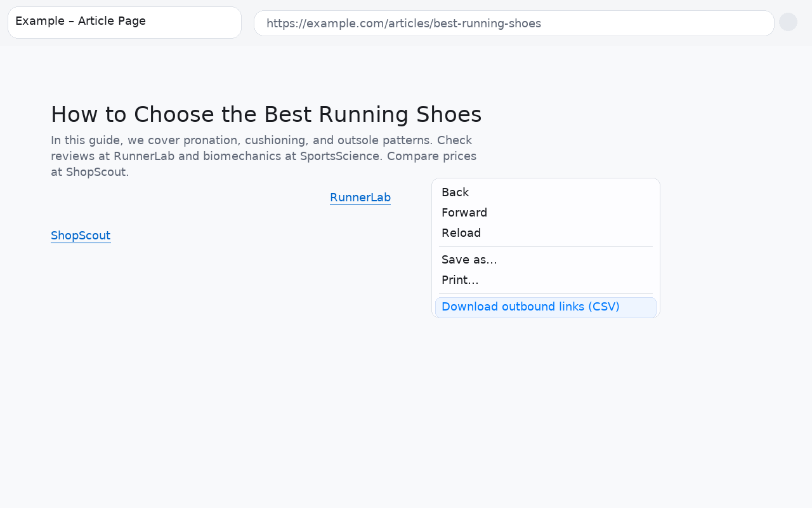This screenshot has height=508, width=812.
Task: Click the underlined ShopScout hyperlink text
Action: point(81,236)
